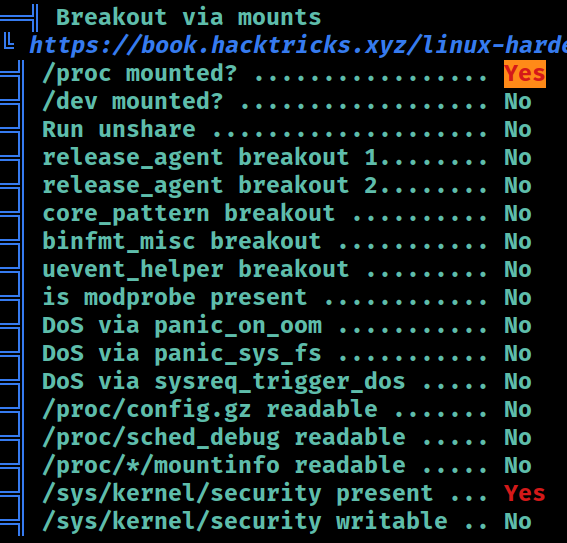Click DoS via panic_on_oom text
Viewport: 567px width, 543px height.
click(x=182, y=326)
